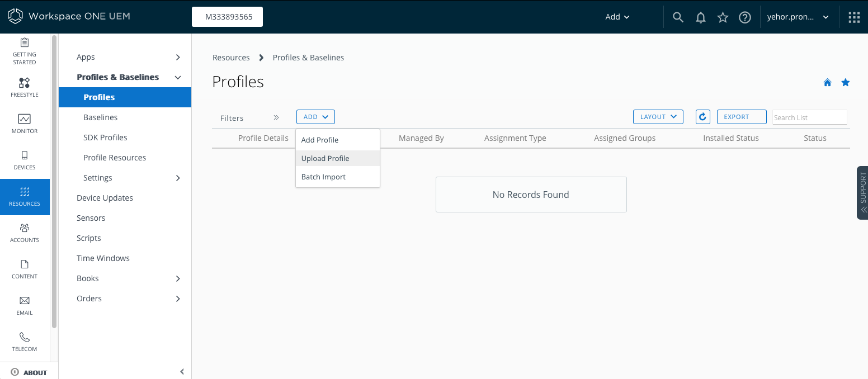Click the Export button

click(x=741, y=117)
